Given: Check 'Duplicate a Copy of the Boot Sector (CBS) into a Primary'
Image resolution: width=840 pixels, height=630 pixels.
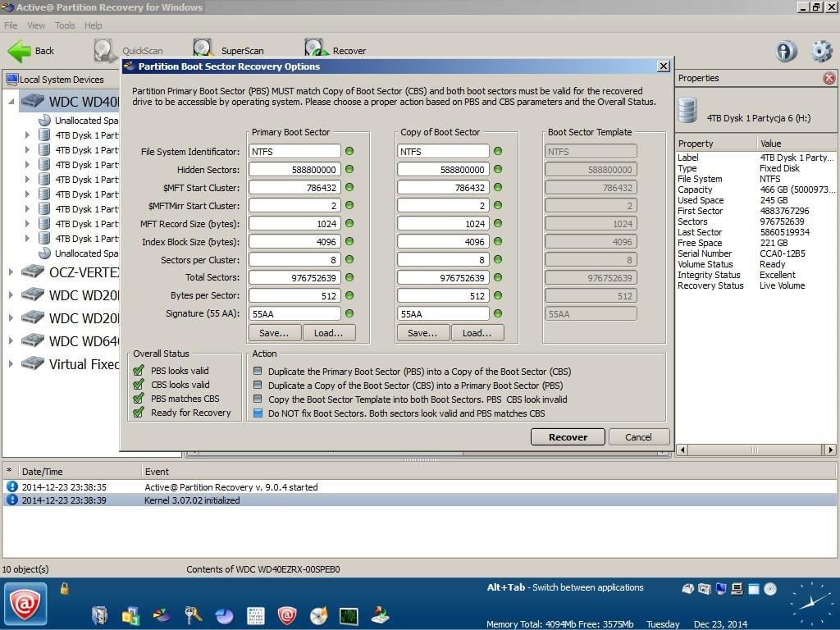Looking at the screenshot, I should point(258,385).
